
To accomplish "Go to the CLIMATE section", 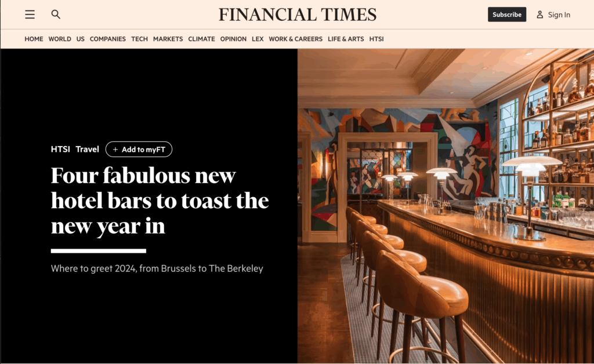I will (x=201, y=39).
